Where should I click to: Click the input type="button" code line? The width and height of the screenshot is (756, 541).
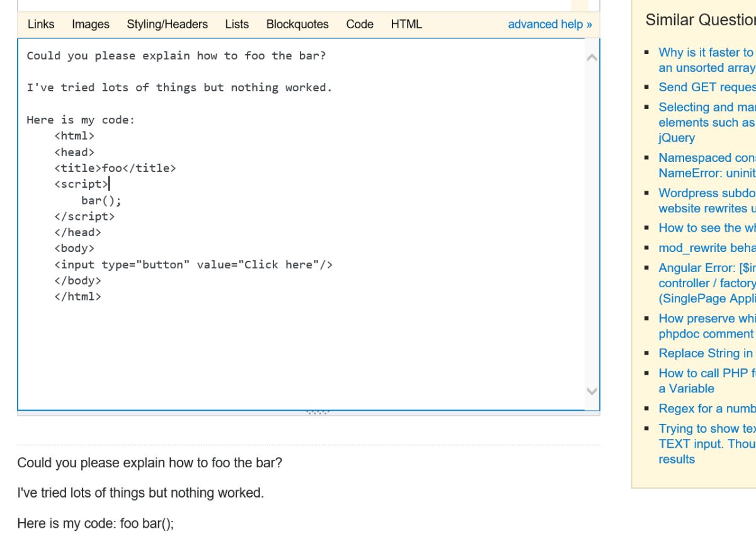193,265
